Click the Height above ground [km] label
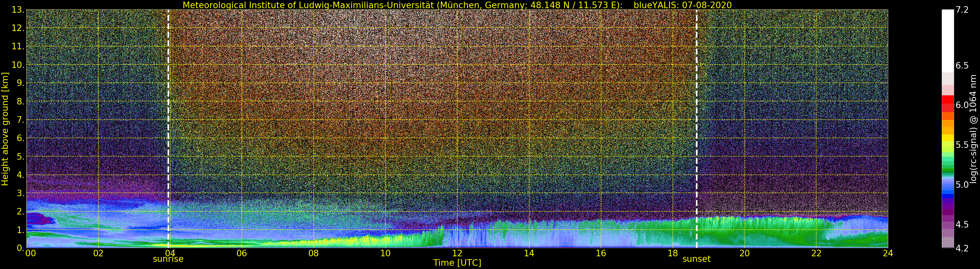Viewport: 980px width, 269px height. [5, 129]
